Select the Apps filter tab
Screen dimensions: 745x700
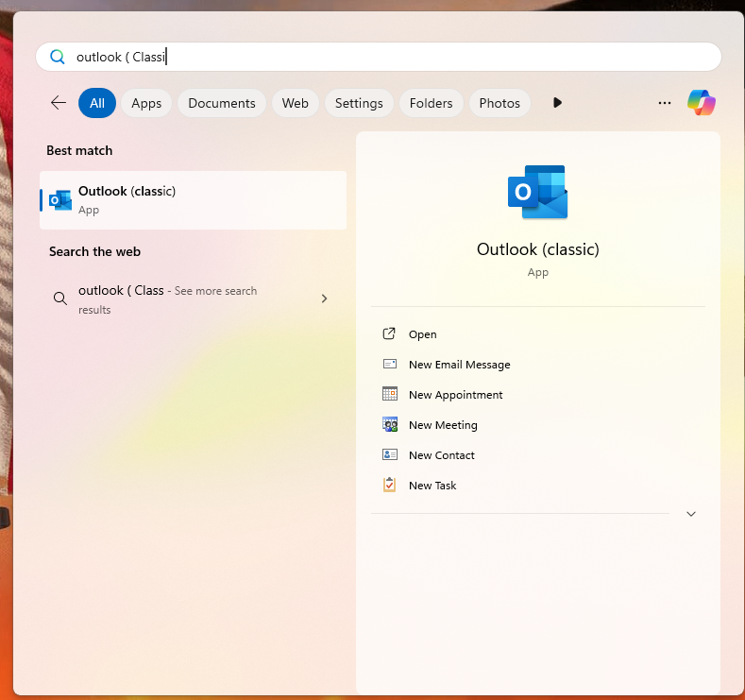[146, 103]
